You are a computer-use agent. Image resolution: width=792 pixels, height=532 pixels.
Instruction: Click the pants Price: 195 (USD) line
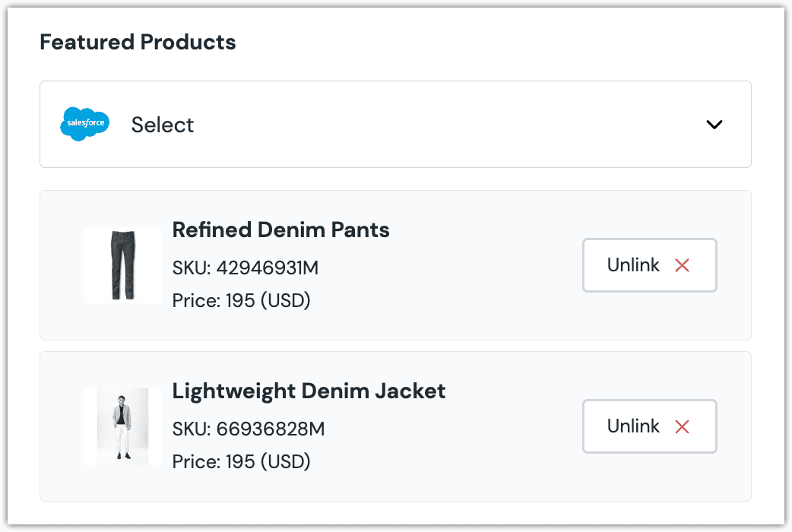click(241, 300)
